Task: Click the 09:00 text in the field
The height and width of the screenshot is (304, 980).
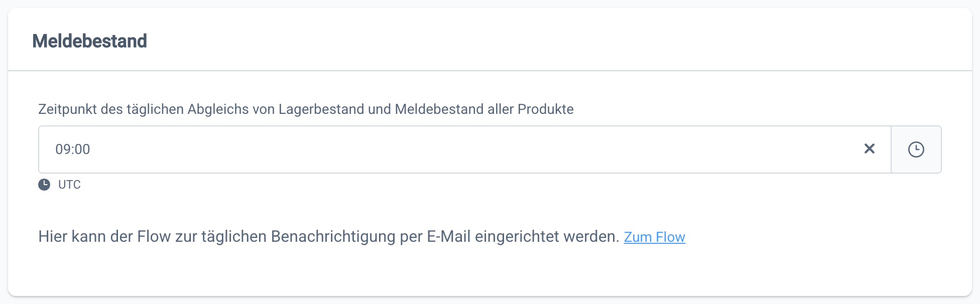Action: tap(73, 149)
